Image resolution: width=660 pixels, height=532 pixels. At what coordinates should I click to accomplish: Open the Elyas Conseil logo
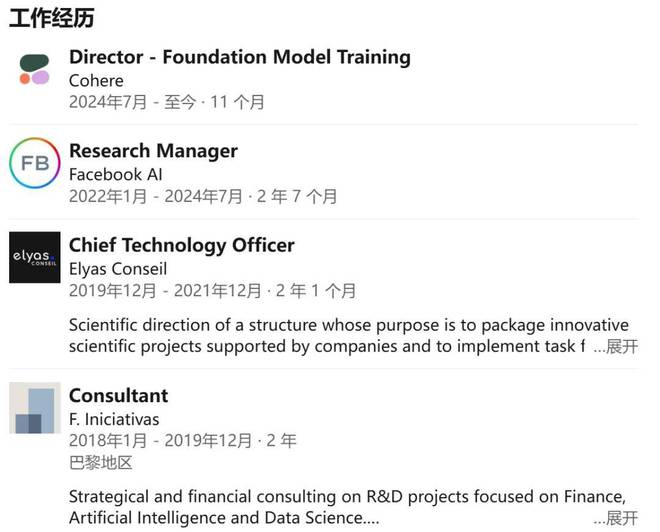35,257
